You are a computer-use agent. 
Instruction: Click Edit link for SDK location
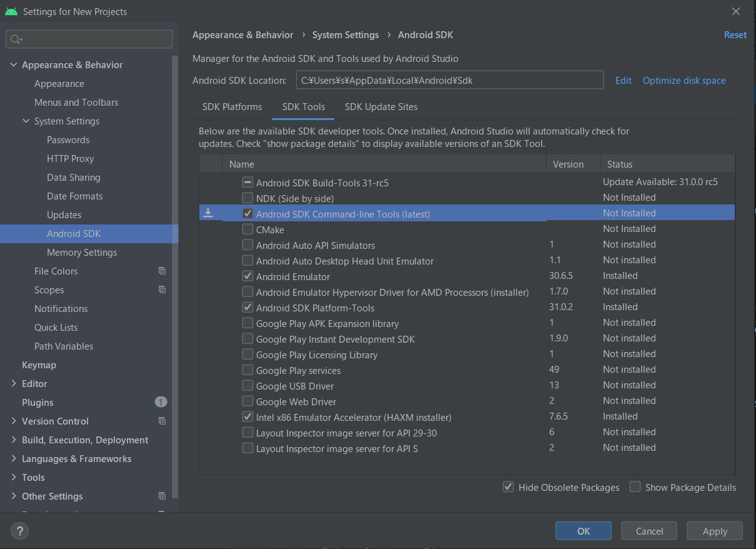tap(624, 80)
